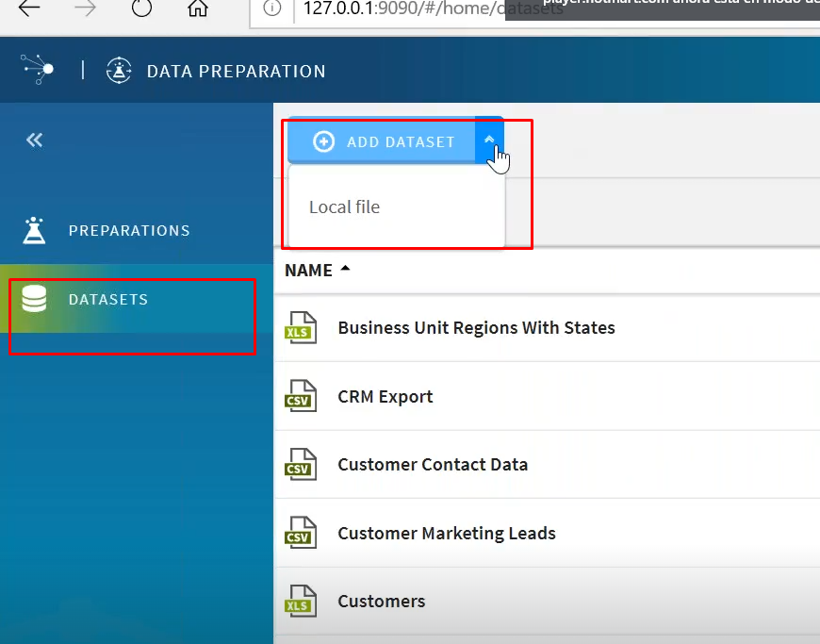Click the Preparations flask icon
The width and height of the screenshot is (820, 644).
35,230
